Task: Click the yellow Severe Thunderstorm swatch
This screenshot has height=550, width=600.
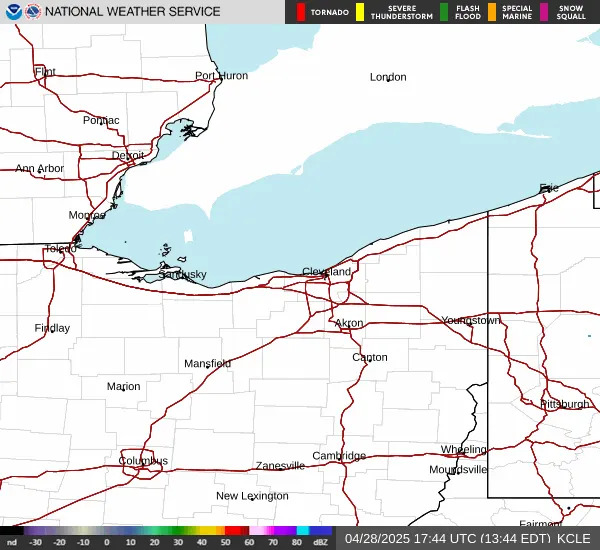Action: click(360, 12)
